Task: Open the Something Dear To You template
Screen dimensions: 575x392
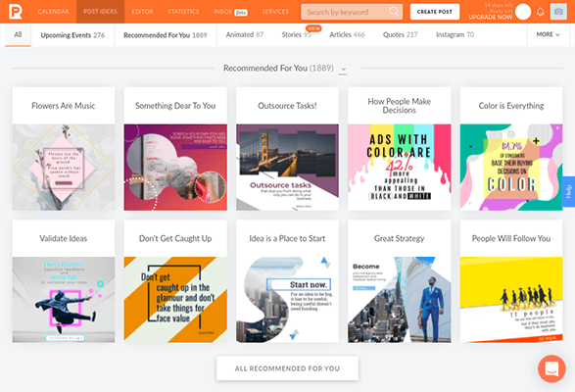Action: click(x=175, y=149)
